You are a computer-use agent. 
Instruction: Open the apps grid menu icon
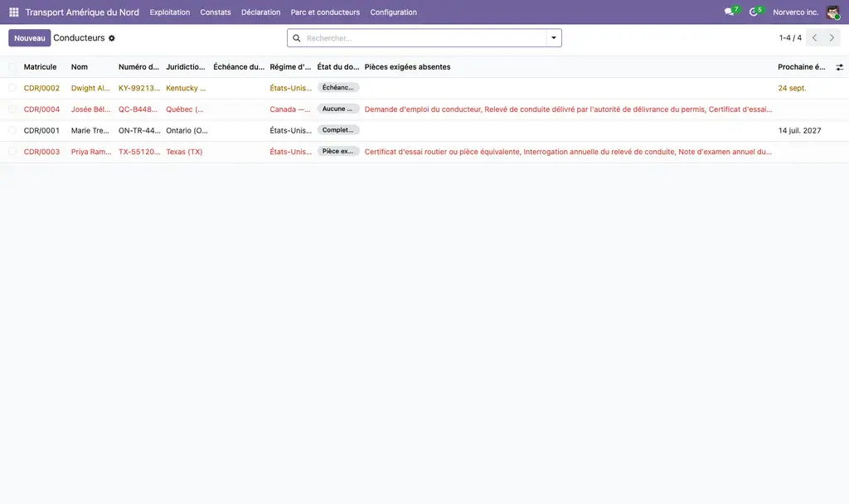[x=13, y=12]
